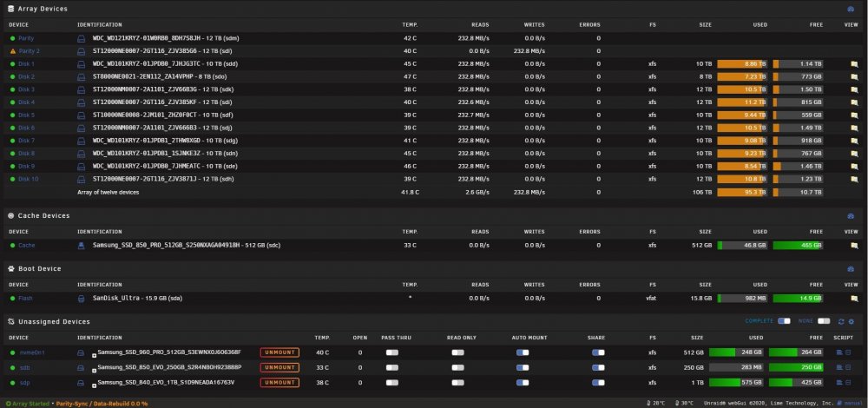Click the 95.3 TB array total used bar

pyautogui.click(x=742, y=193)
